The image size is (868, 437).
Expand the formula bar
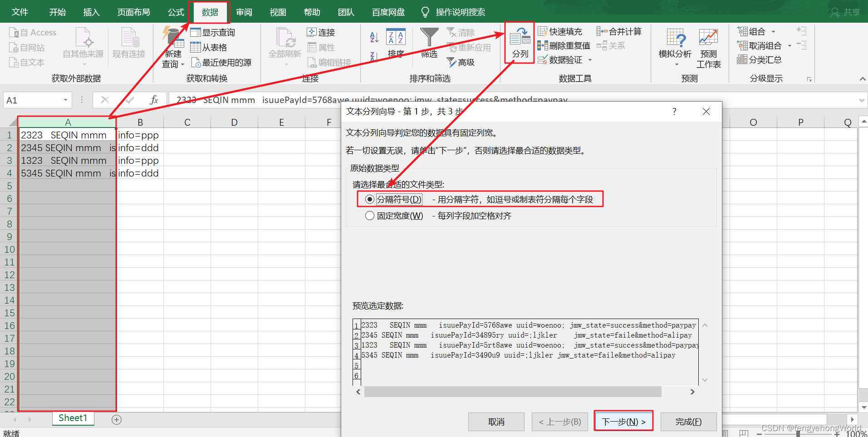(862, 100)
